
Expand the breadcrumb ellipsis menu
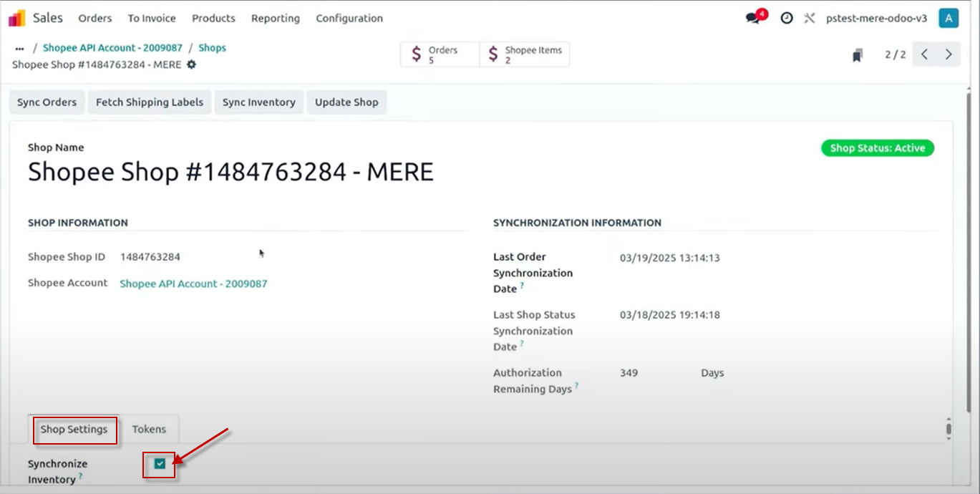(x=19, y=48)
